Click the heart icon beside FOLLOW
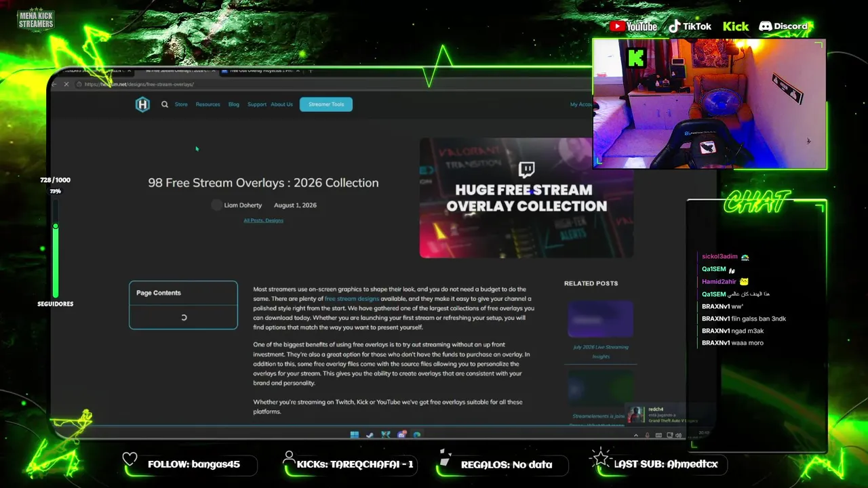 click(x=130, y=460)
